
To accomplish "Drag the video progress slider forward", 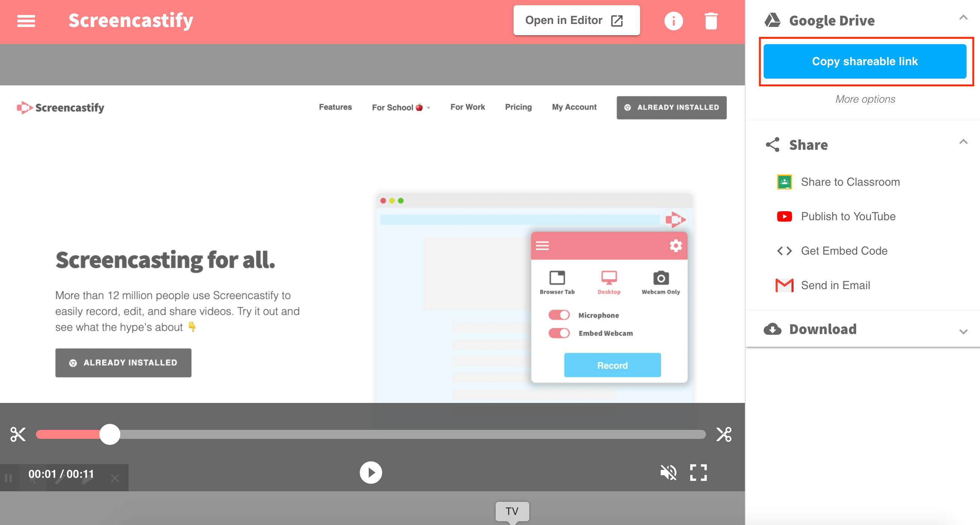I will (x=110, y=434).
